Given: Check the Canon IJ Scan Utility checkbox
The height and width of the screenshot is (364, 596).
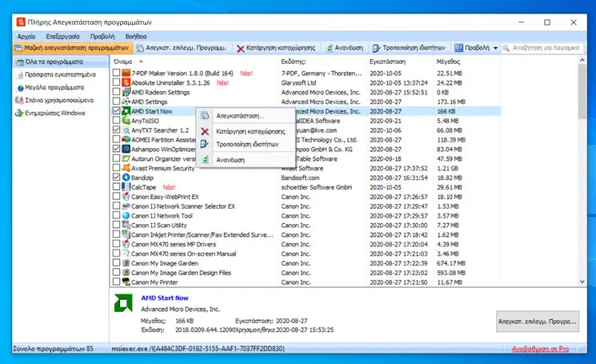Looking at the screenshot, I should pyautogui.click(x=116, y=225).
